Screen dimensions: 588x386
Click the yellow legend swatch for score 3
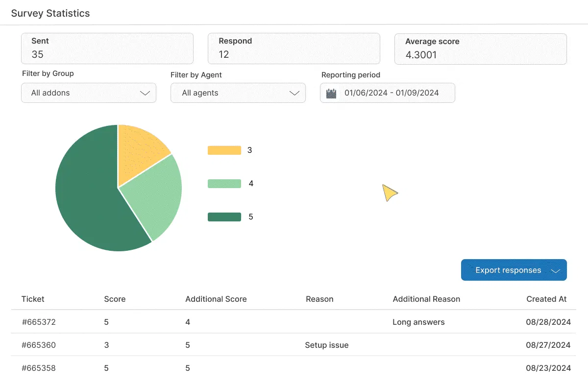[x=224, y=150]
